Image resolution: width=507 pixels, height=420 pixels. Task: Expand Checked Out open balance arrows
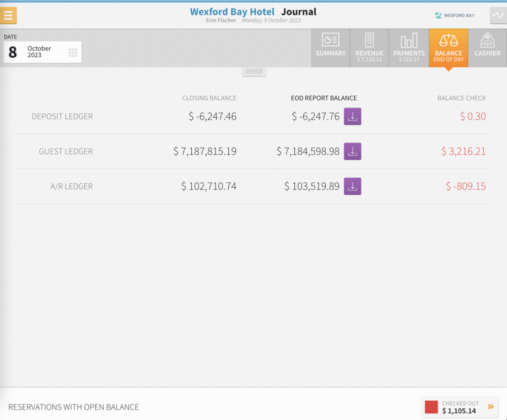pyautogui.click(x=490, y=407)
